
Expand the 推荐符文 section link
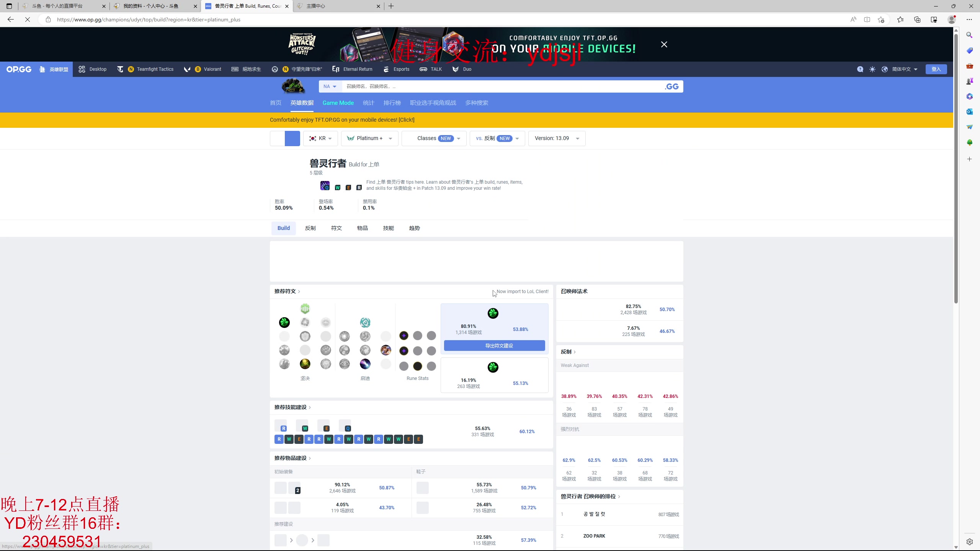coord(287,292)
